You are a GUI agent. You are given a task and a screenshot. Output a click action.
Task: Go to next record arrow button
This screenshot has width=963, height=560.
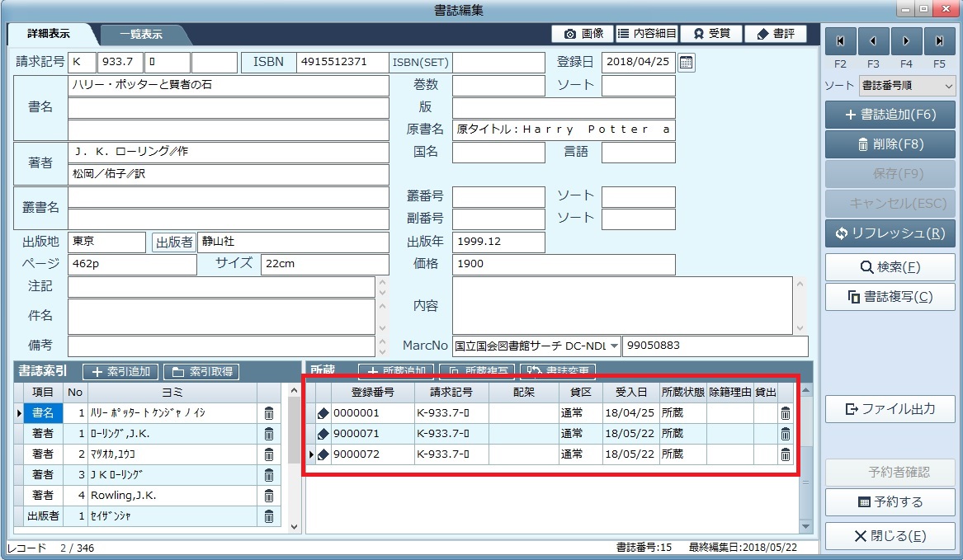(907, 41)
